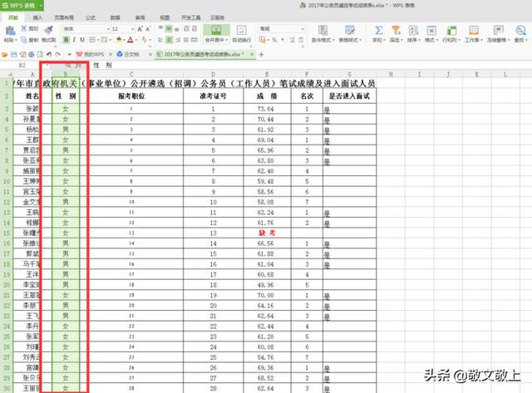532x393 pixels.
Task: Toggle left horizontal alignment
Action: tap(160, 40)
